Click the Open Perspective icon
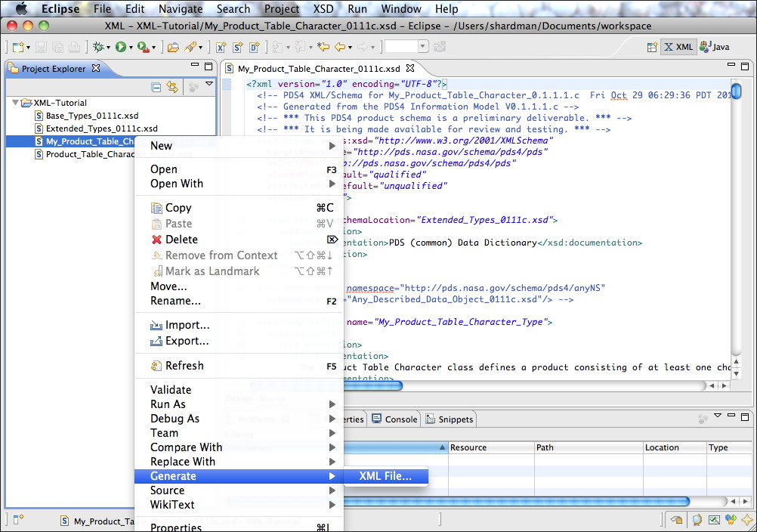 coord(652,47)
